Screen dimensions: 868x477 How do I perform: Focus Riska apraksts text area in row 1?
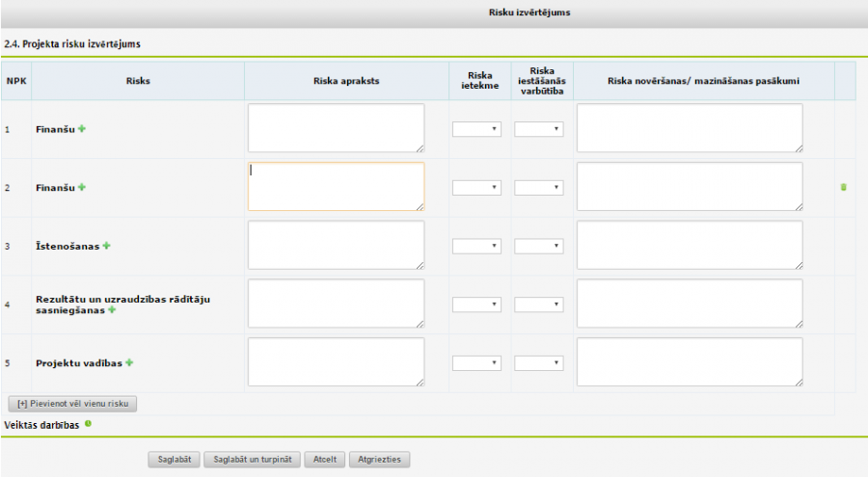click(336, 128)
